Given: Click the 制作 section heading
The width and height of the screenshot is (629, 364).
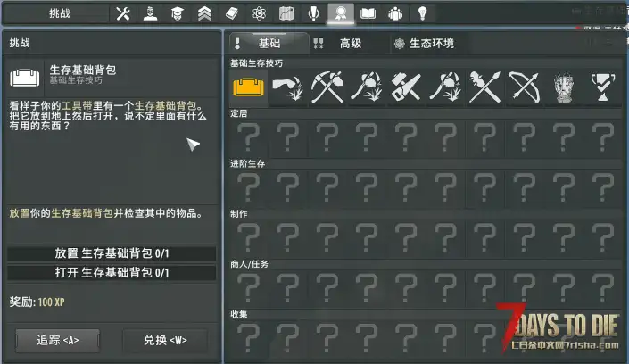Looking at the screenshot, I should 239,214.
